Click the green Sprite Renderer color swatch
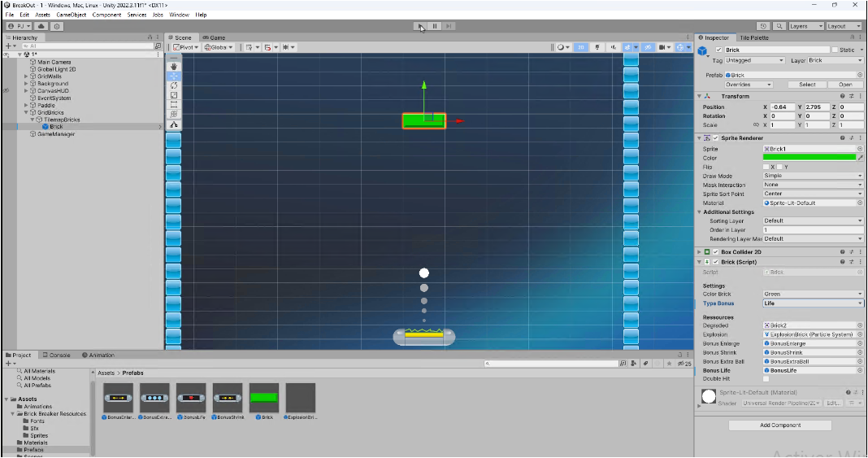The width and height of the screenshot is (868, 458). (x=809, y=158)
